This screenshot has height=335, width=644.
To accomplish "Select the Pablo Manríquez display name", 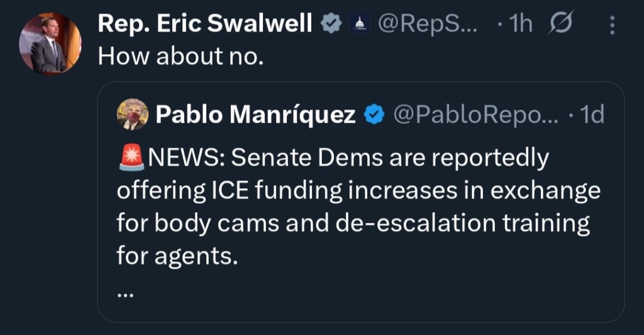I will pyautogui.click(x=255, y=115).
